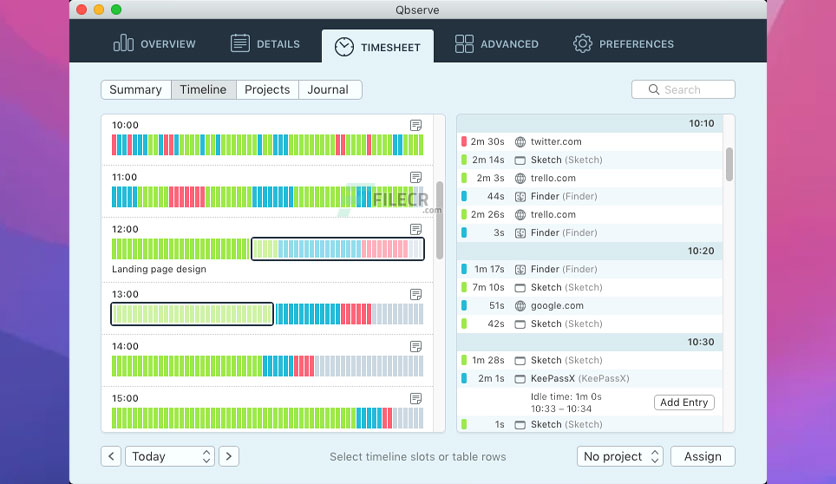Click the Assign button
836x484 pixels.
coord(703,456)
